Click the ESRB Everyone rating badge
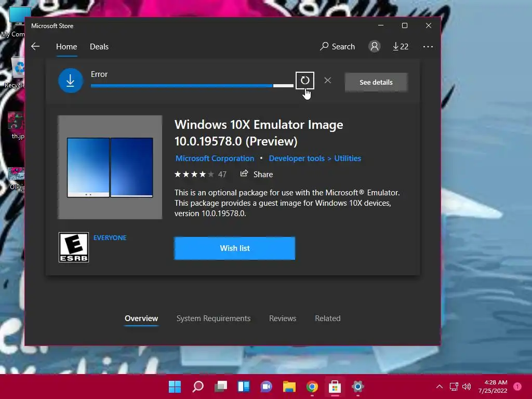Image resolution: width=532 pixels, height=399 pixels. point(74,247)
